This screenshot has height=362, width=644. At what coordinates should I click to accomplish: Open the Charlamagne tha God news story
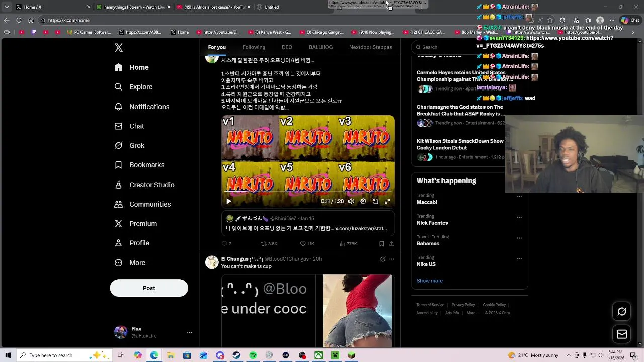tap(461, 115)
